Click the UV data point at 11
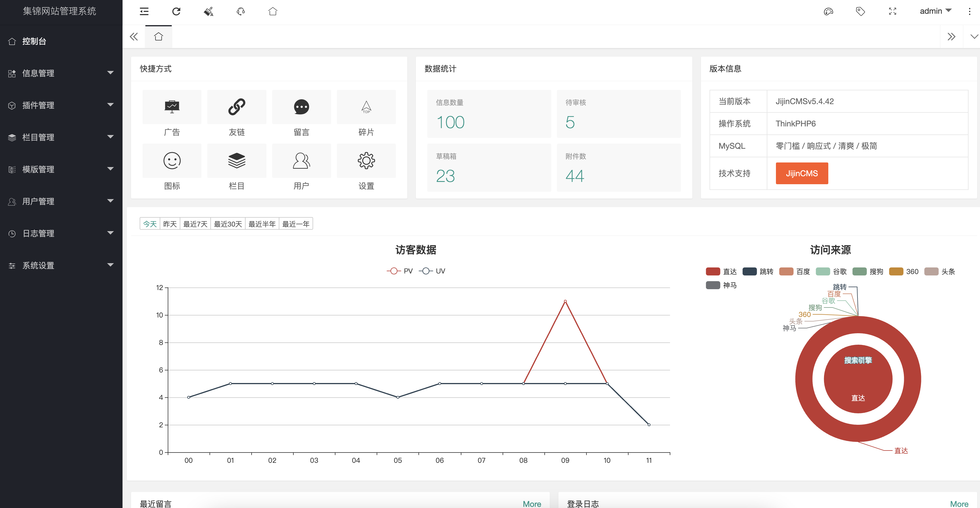 649,425
